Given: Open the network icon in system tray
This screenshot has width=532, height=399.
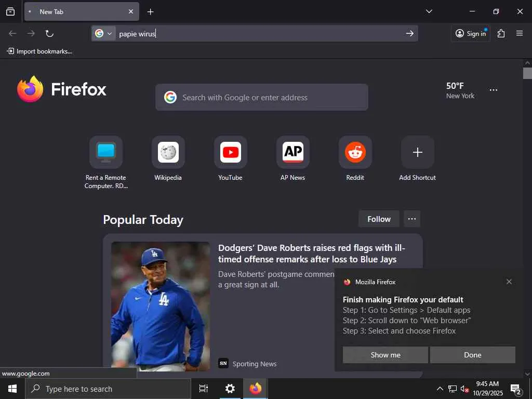Looking at the screenshot, I should tap(453, 389).
